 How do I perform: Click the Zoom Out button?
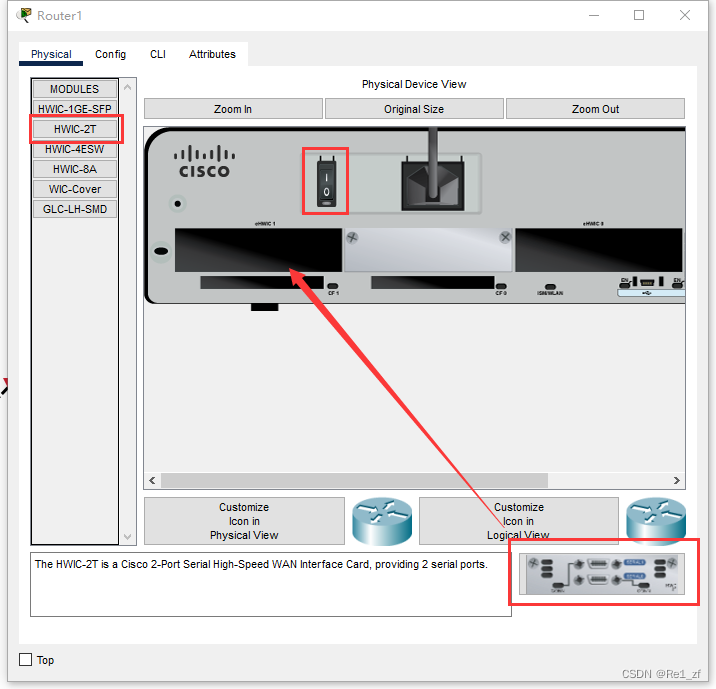click(x=595, y=109)
